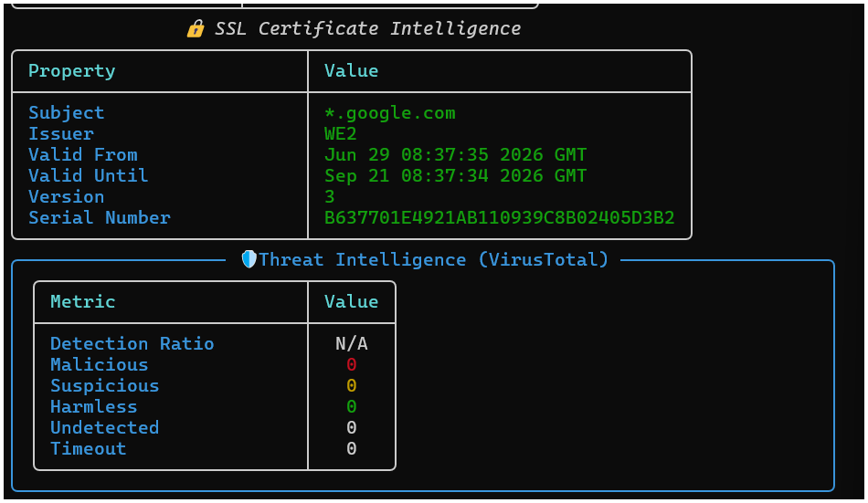Image resolution: width=868 pixels, height=503 pixels.
Task: Click the N/A detection ratio value
Action: point(351,343)
